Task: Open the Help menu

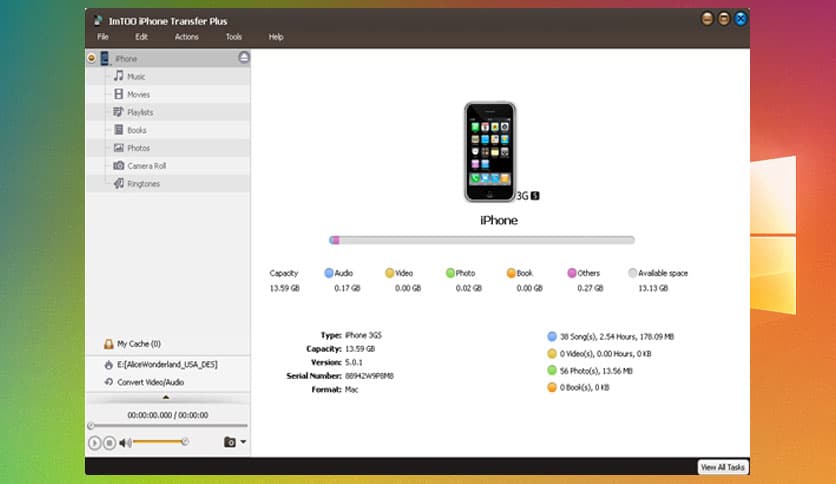Action: click(x=276, y=37)
